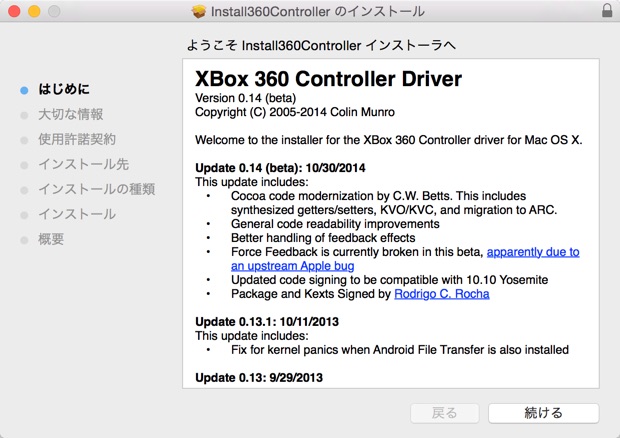Select the 大切な情報 step in sidebar

70,114
